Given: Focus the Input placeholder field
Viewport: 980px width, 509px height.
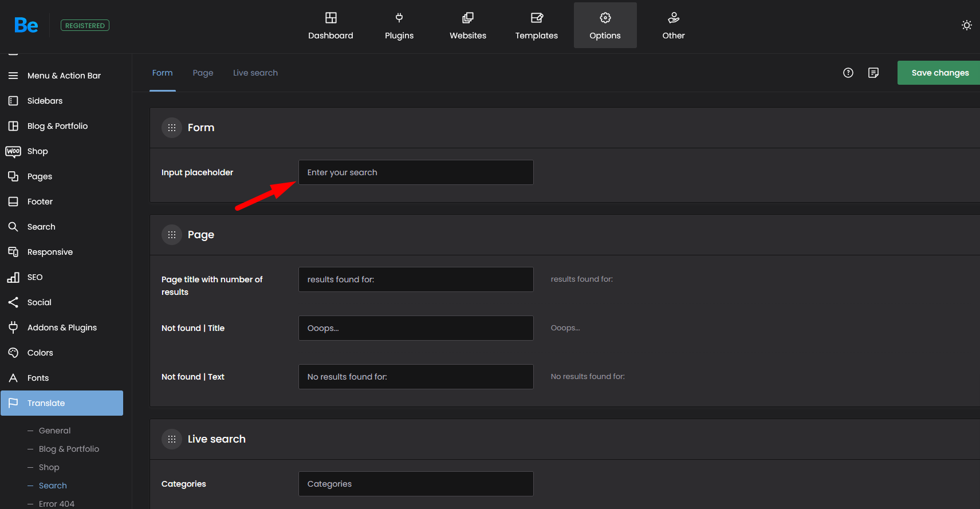Looking at the screenshot, I should click(416, 172).
